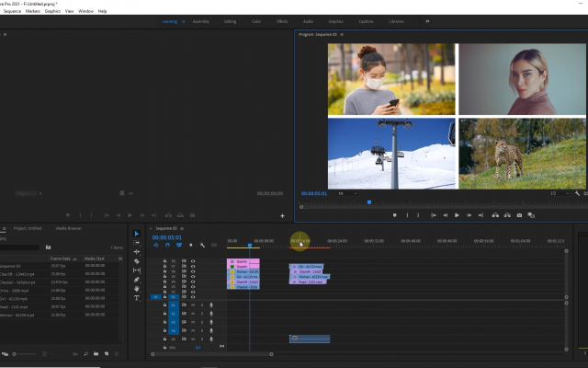Viewport: 588px width, 368px height.
Task: Click the Program monitor playhead scrubber
Action: (369, 202)
